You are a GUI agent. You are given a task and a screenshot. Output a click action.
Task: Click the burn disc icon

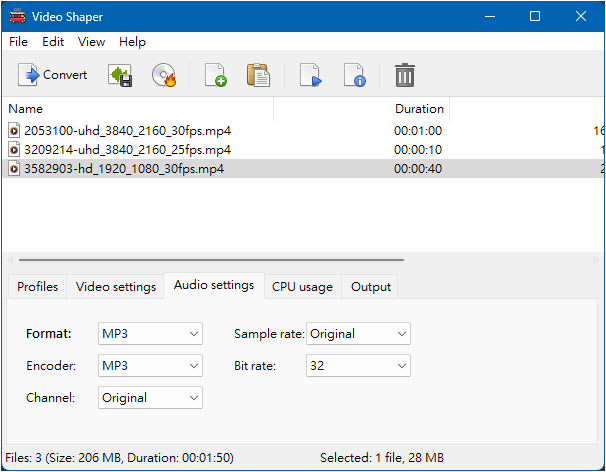(x=164, y=75)
